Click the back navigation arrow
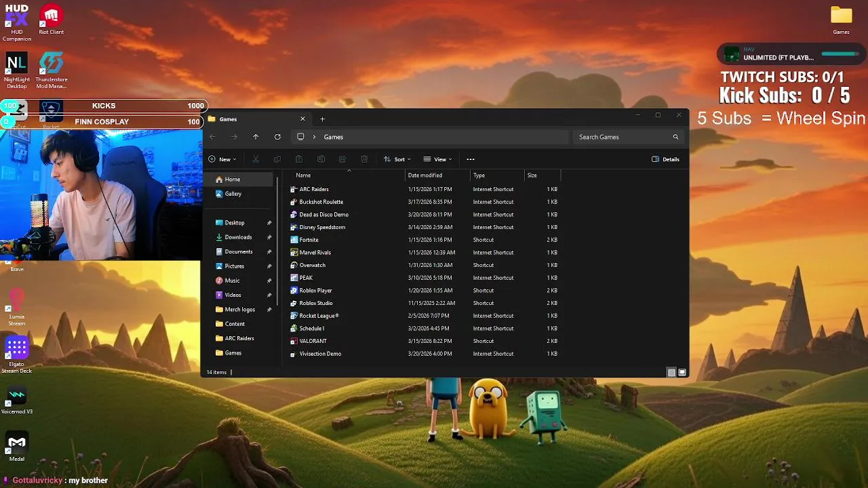Image resolution: width=868 pixels, height=488 pixels. [212, 137]
